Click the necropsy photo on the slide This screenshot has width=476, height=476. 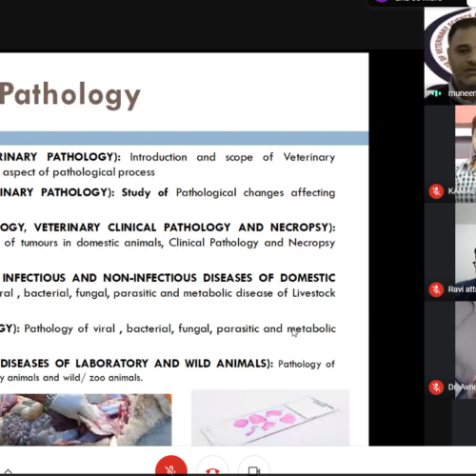pos(86,420)
